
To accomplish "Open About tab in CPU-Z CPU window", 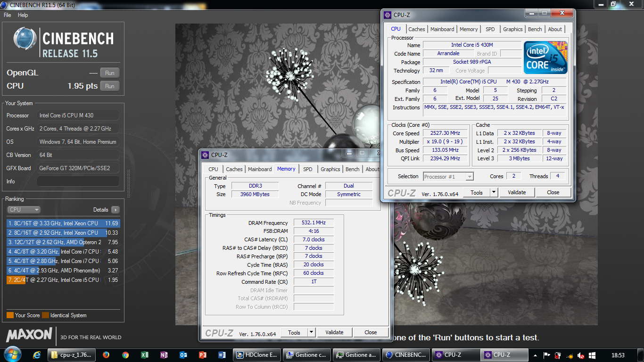I will point(555,29).
